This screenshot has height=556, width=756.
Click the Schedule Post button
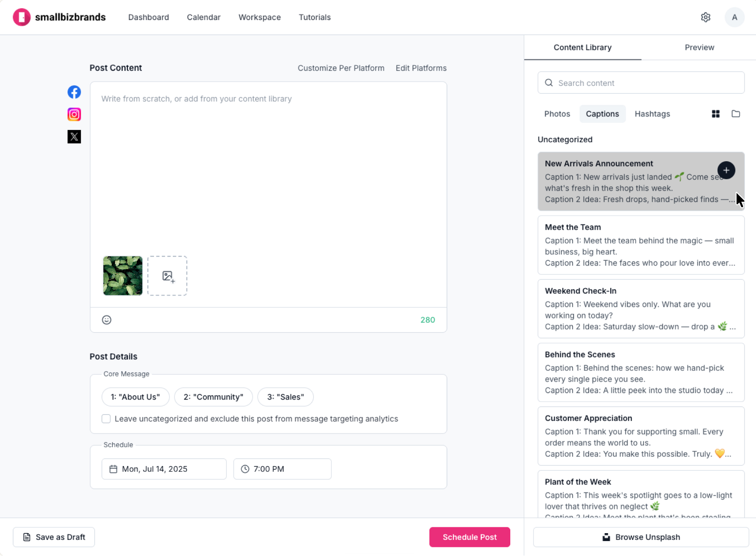tap(469, 537)
